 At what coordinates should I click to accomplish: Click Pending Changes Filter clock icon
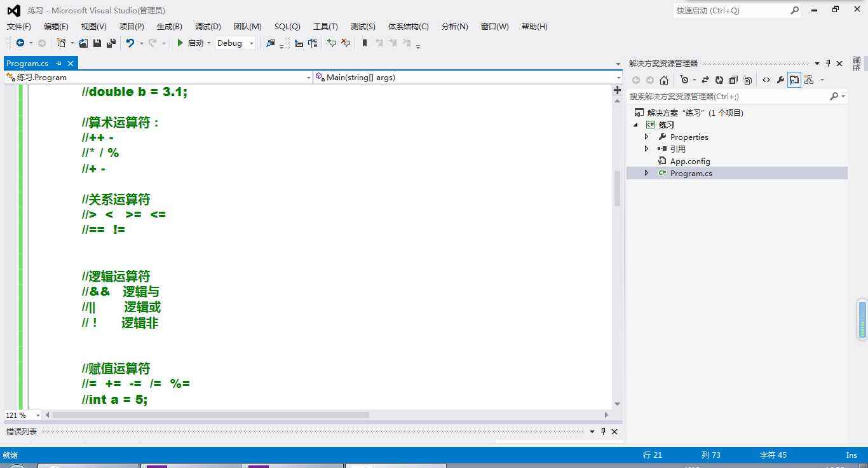click(x=684, y=80)
